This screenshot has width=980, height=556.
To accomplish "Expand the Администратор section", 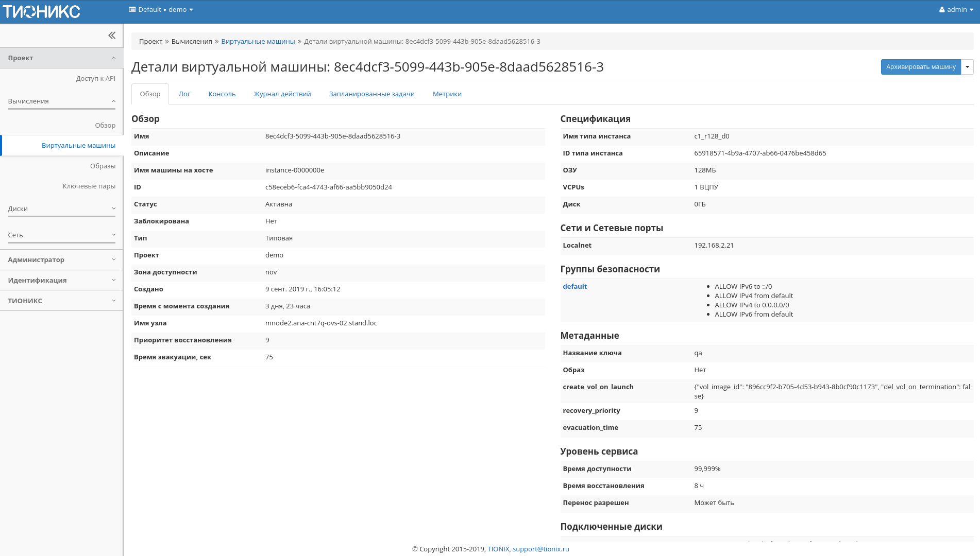I will [x=113, y=259].
